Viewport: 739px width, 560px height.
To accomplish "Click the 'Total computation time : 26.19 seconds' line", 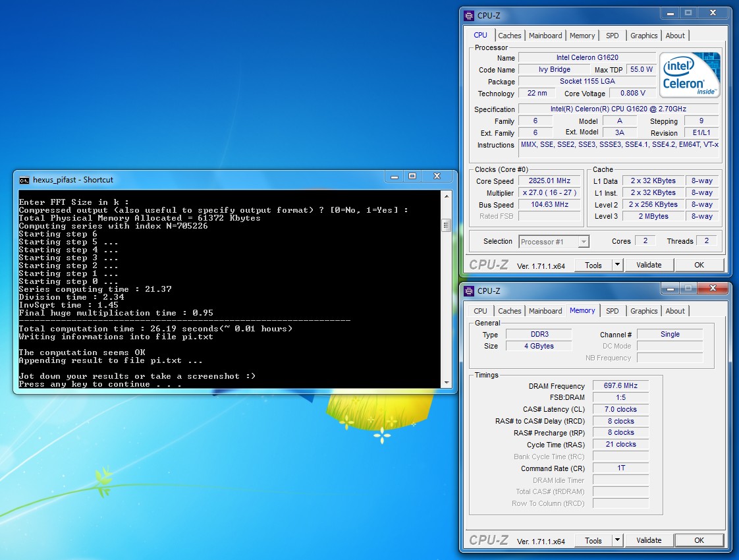I will 155,329.
